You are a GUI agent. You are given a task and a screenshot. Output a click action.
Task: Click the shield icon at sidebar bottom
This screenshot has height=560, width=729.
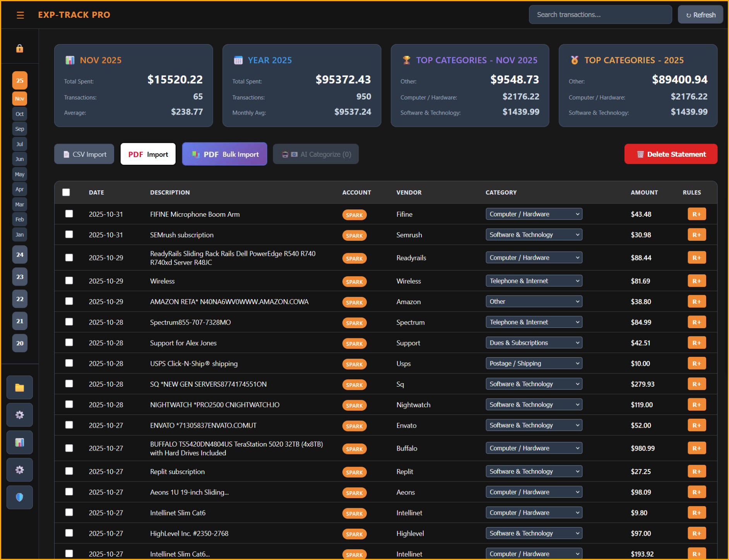coord(19,497)
